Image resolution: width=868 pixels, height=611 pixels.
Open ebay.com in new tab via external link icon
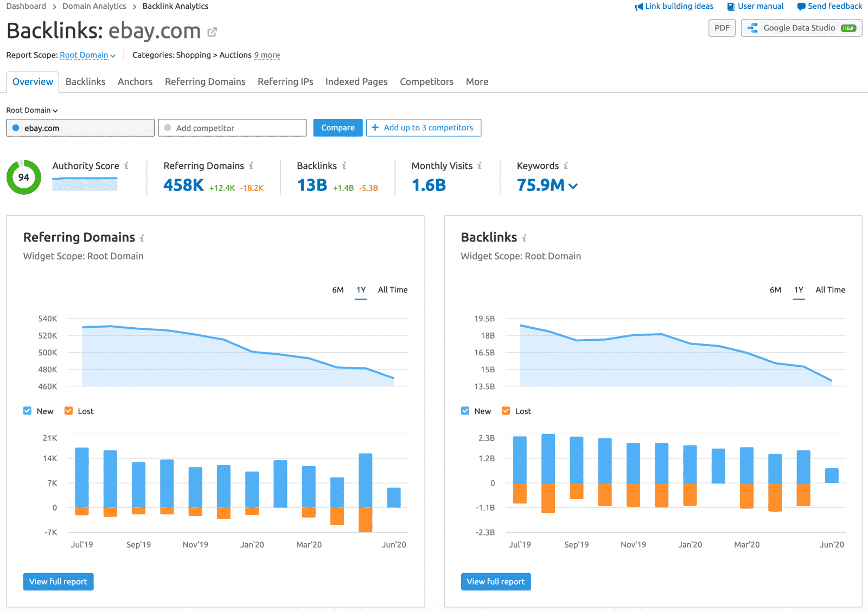pyautogui.click(x=212, y=31)
